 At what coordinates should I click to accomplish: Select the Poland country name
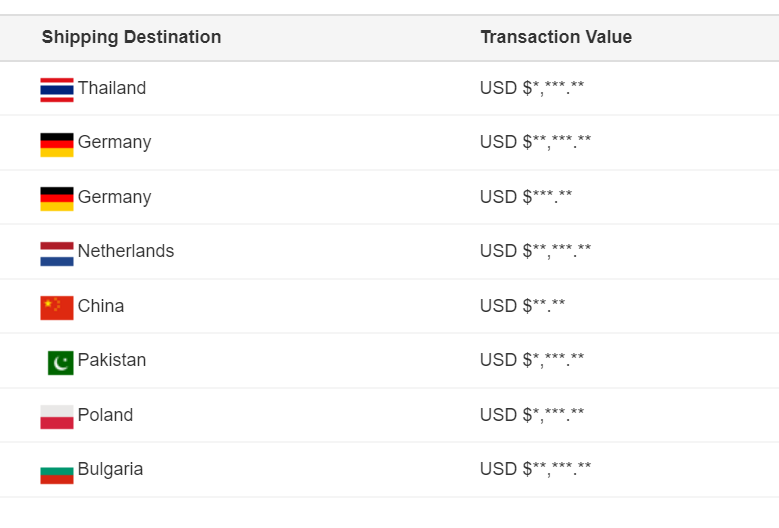point(105,415)
